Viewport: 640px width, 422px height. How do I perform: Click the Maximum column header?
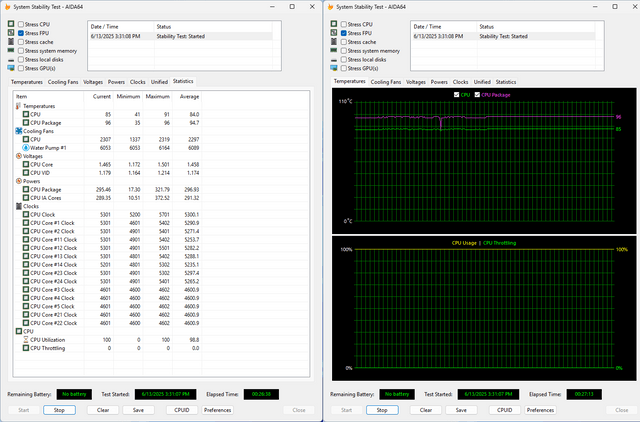click(x=157, y=97)
